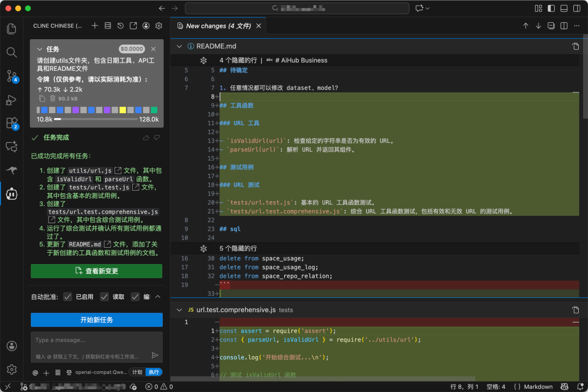Switch to 计划 (Plan) mode

137,372
